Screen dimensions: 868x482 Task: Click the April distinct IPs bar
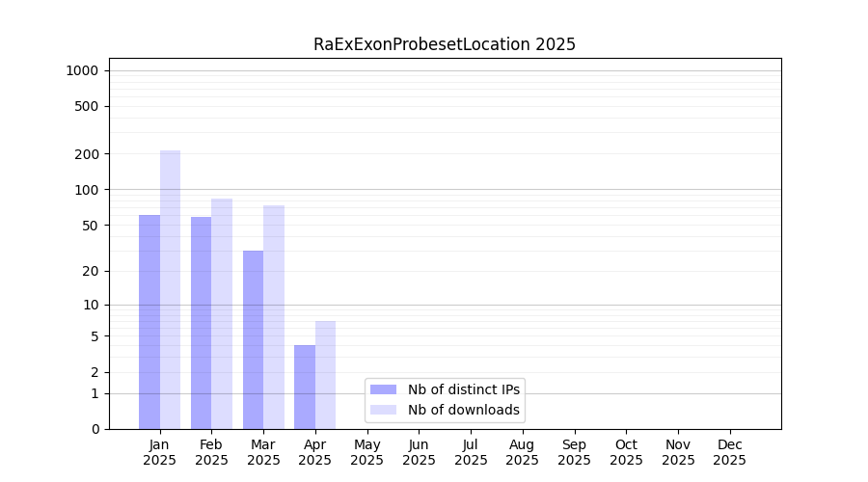(305, 387)
